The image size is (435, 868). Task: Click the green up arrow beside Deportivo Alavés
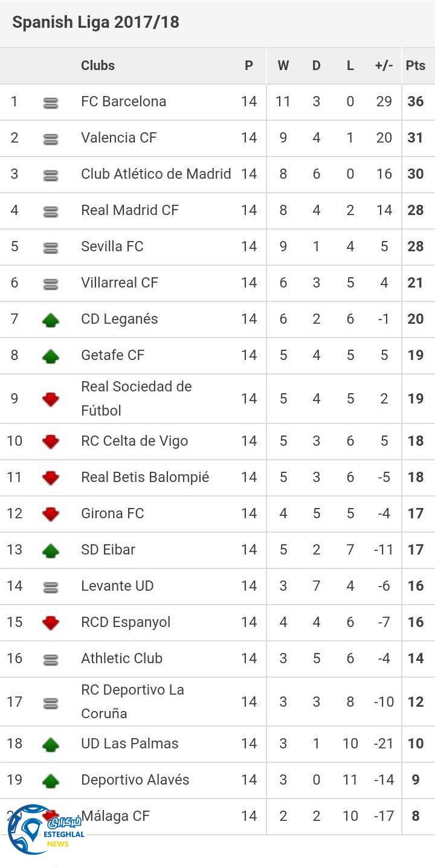(51, 781)
